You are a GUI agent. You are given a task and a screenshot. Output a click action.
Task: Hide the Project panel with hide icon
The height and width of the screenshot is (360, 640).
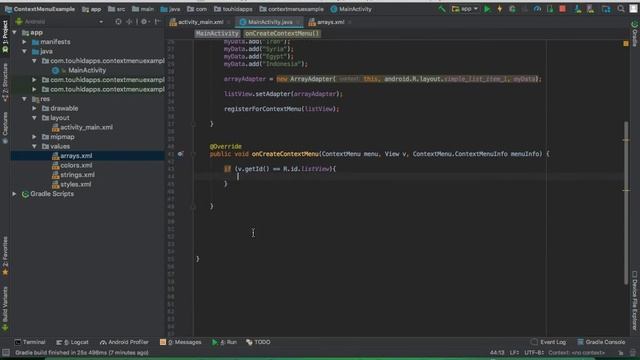[x=158, y=22]
